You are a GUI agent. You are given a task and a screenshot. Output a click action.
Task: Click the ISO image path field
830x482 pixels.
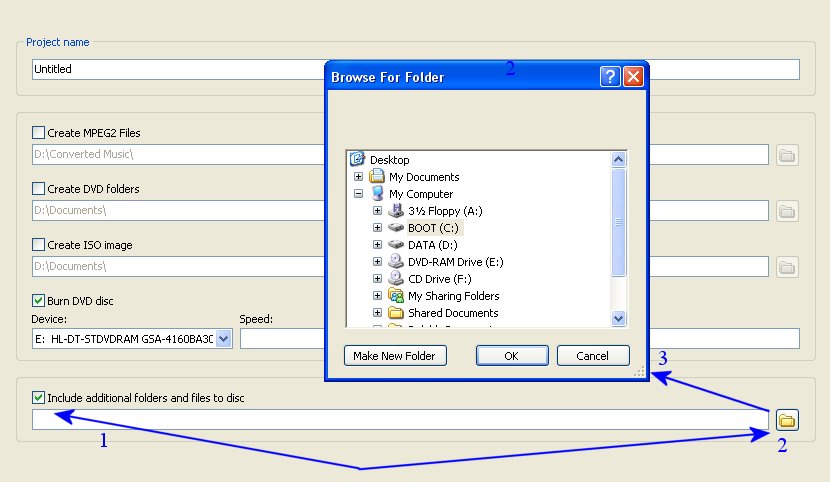click(x=400, y=267)
